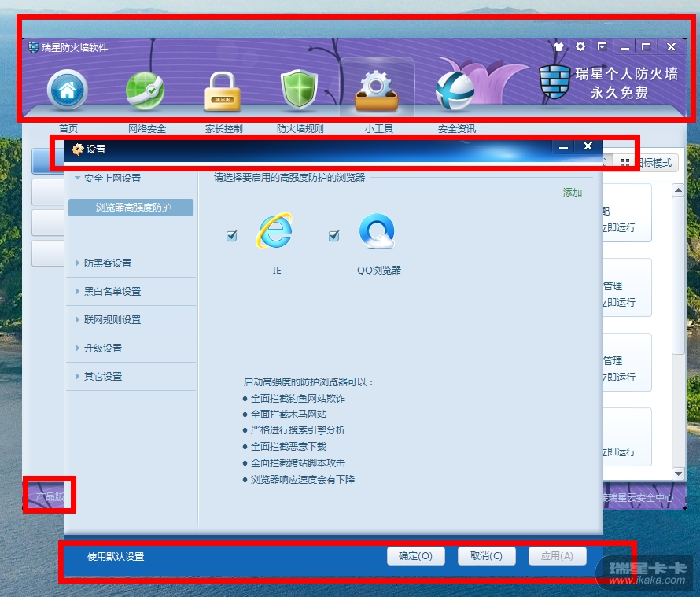
Task: Click the settings gear icon in firewall title bar
Action: [x=580, y=46]
